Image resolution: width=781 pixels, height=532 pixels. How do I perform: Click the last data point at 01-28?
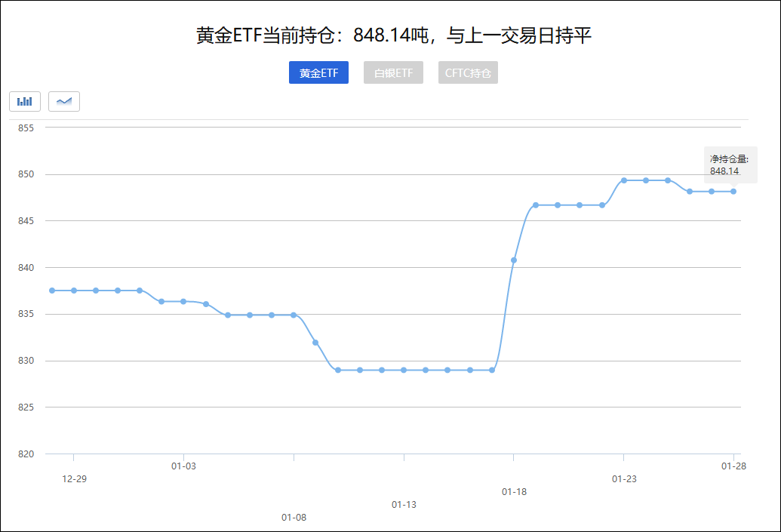(733, 192)
